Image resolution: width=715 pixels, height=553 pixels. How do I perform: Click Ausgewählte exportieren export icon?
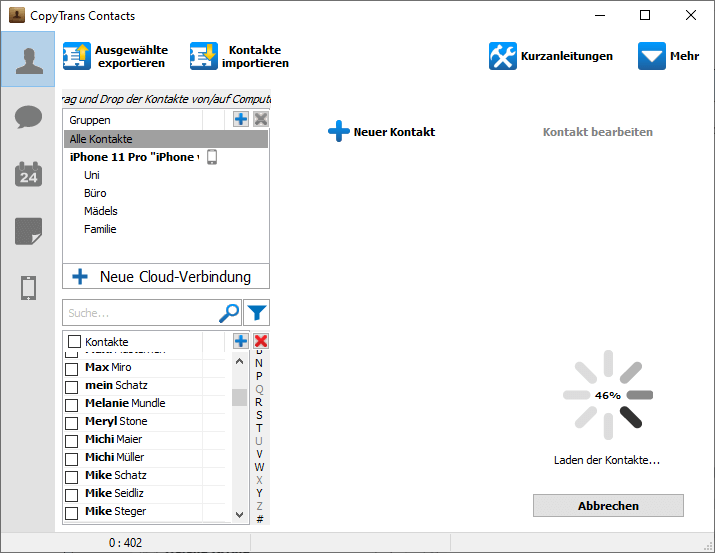click(x=77, y=56)
